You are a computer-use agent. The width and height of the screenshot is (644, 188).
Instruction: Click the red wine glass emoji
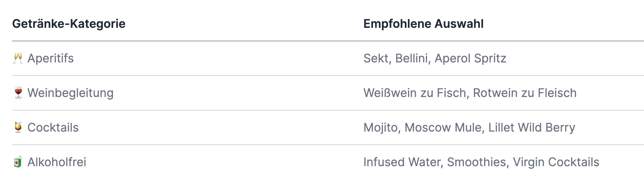18,93
